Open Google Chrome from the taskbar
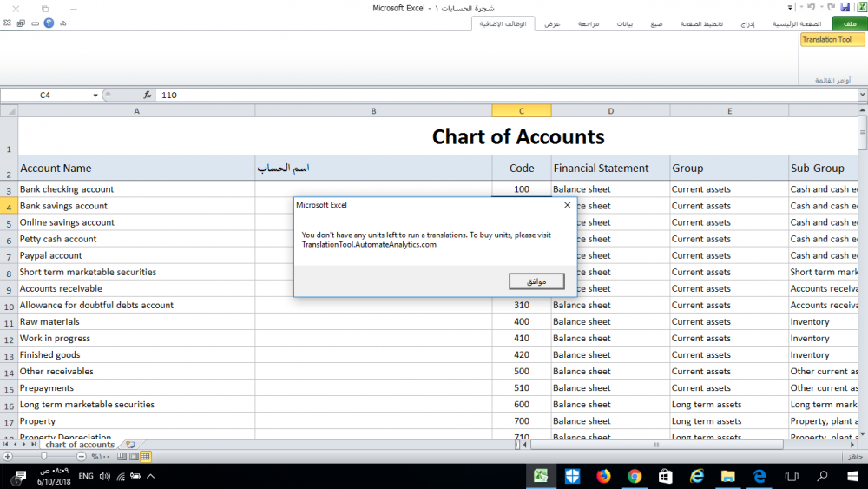The width and height of the screenshot is (868, 489). coord(635,476)
